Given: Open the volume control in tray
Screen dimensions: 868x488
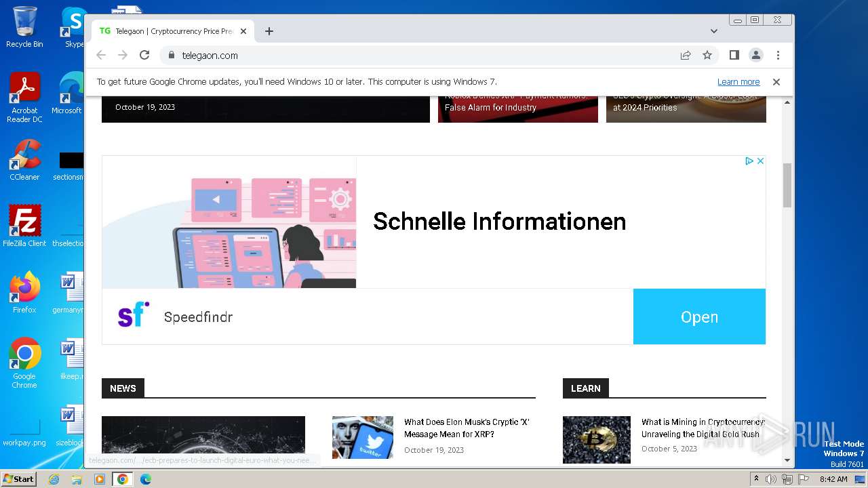Looking at the screenshot, I should click(771, 479).
